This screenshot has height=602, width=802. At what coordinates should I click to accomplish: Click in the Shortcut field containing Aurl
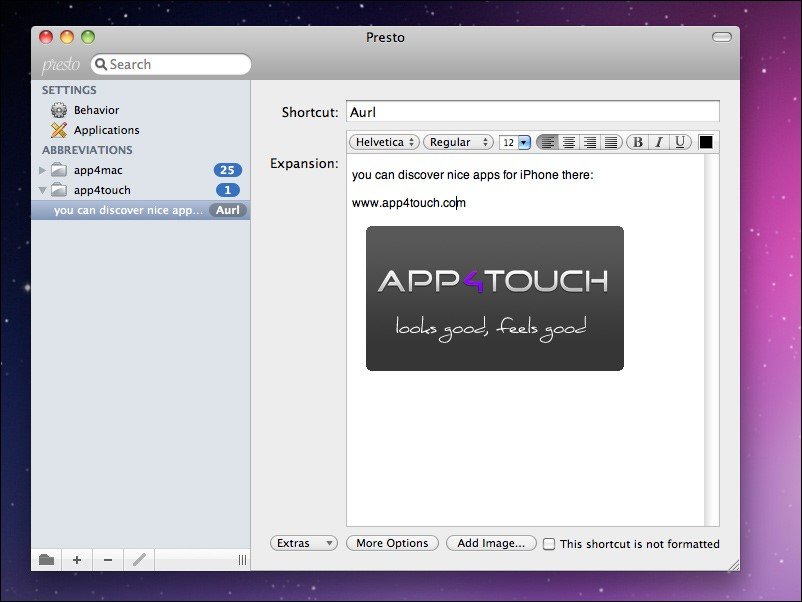pos(533,112)
